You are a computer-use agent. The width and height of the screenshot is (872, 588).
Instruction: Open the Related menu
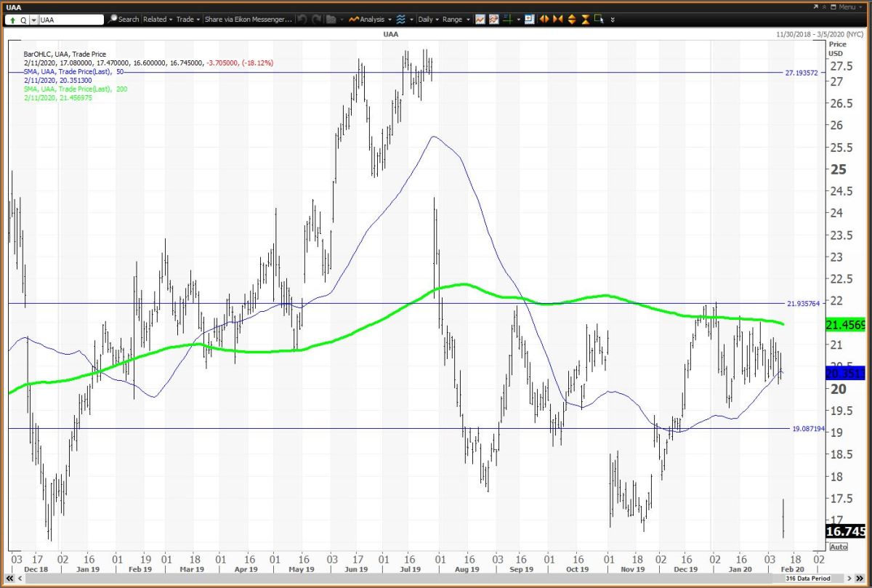157,20
